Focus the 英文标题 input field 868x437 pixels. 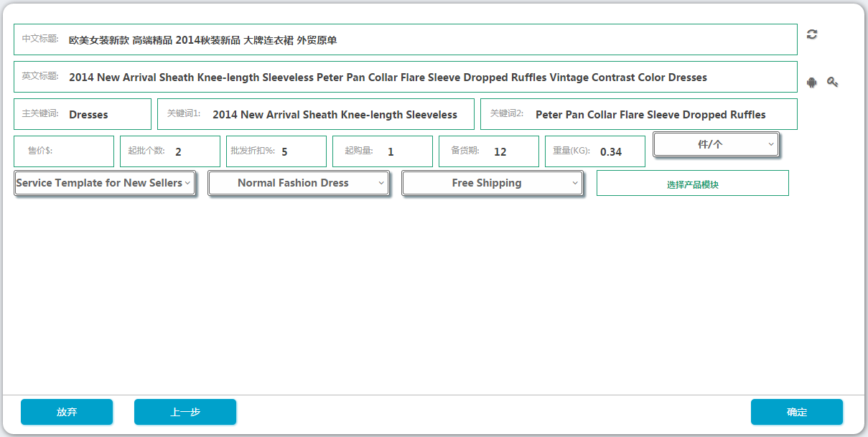tap(406, 77)
